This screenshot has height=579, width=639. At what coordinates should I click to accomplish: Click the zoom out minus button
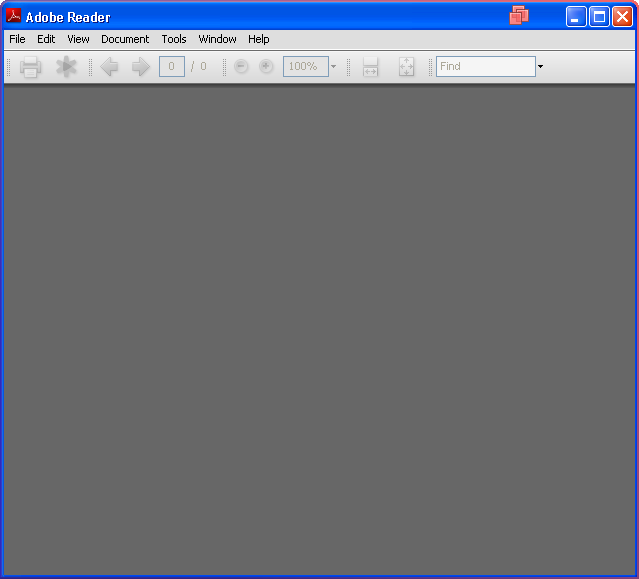(241, 66)
